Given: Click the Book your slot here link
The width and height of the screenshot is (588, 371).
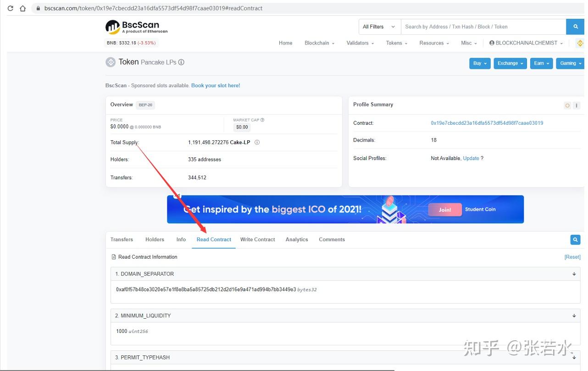Looking at the screenshot, I should [x=216, y=86].
